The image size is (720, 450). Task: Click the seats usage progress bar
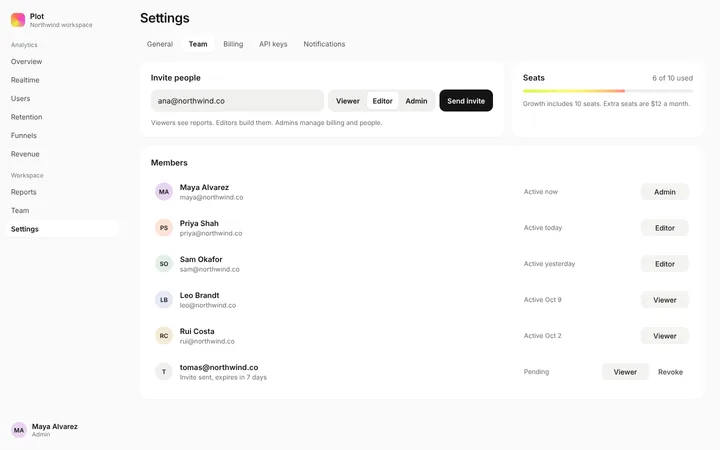pyautogui.click(x=608, y=91)
